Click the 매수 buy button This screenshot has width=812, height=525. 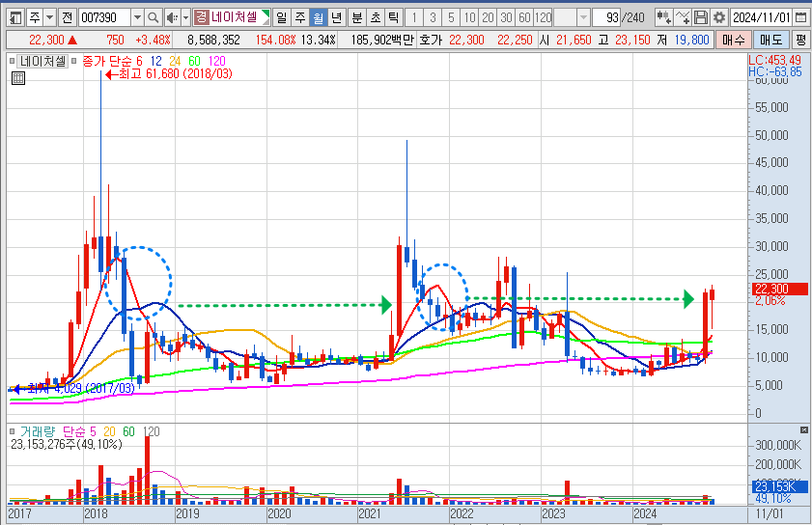pyautogui.click(x=734, y=40)
